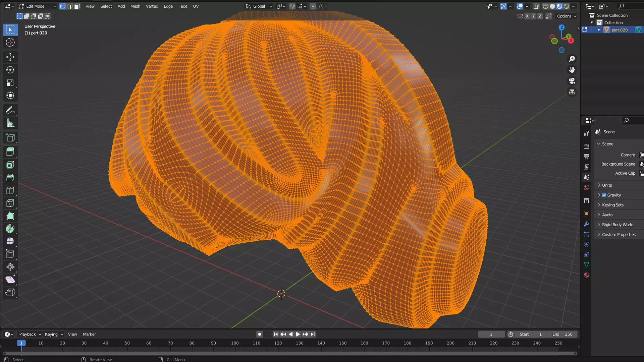
Task: Expand the Rigid Body World panel
Action: pyautogui.click(x=618, y=225)
